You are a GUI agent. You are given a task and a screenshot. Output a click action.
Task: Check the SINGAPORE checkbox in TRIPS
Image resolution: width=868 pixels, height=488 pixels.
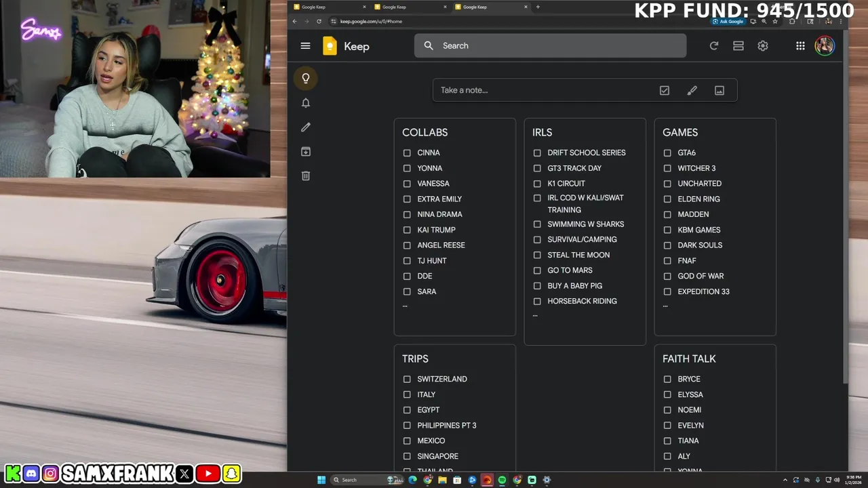pyautogui.click(x=407, y=457)
